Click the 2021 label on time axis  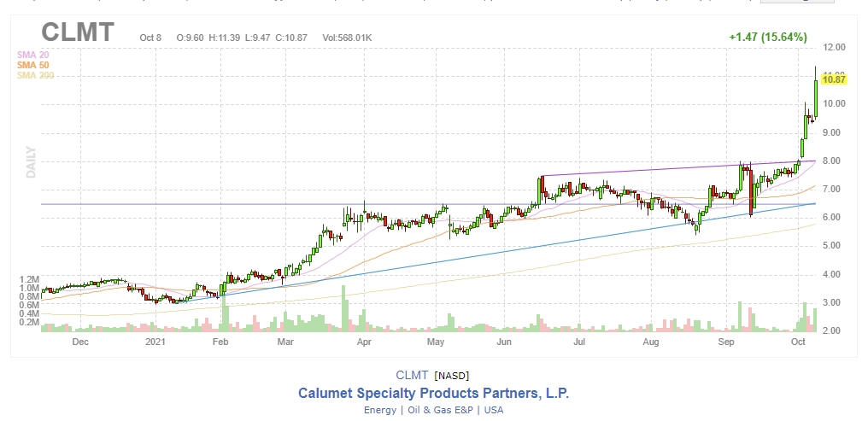point(155,342)
